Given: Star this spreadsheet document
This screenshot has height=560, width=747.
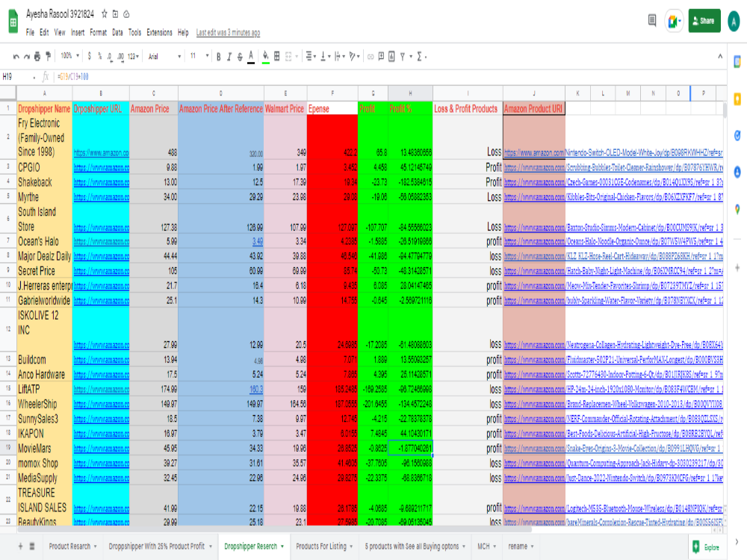Looking at the screenshot, I should (105, 14).
